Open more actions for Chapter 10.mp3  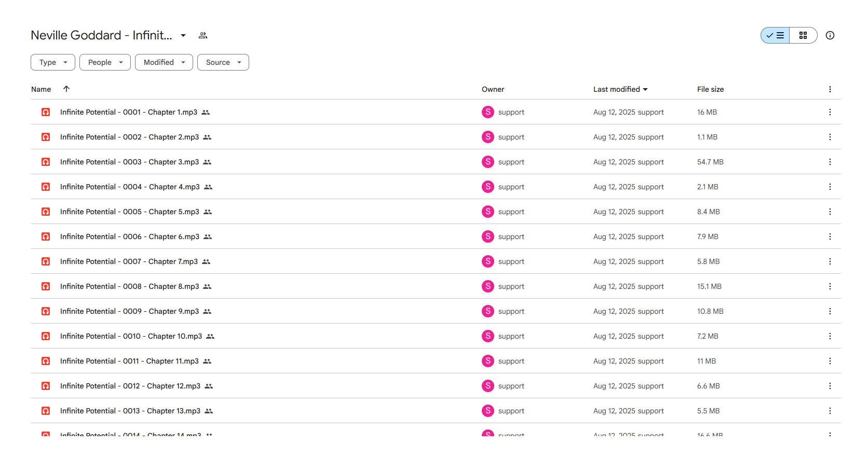click(830, 336)
